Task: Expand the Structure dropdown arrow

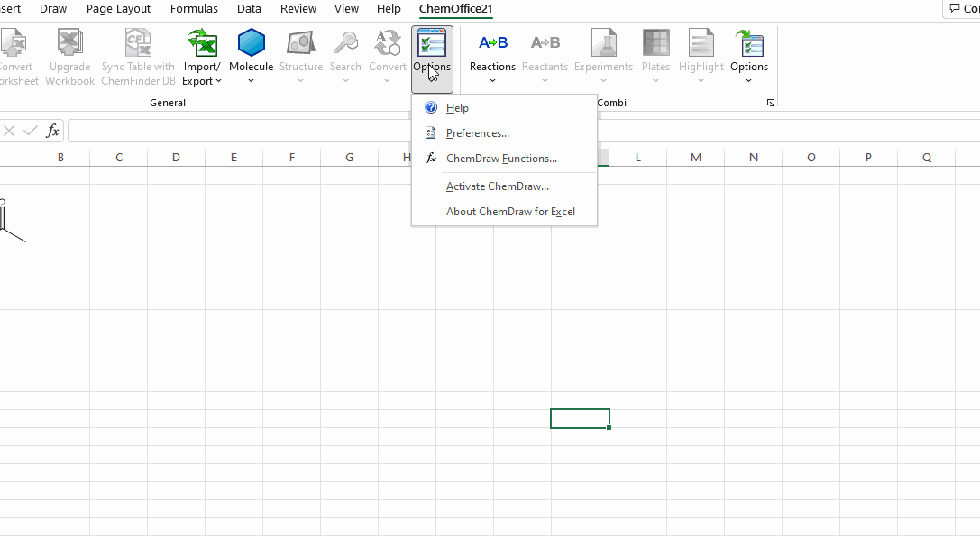Action: [x=300, y=81]
